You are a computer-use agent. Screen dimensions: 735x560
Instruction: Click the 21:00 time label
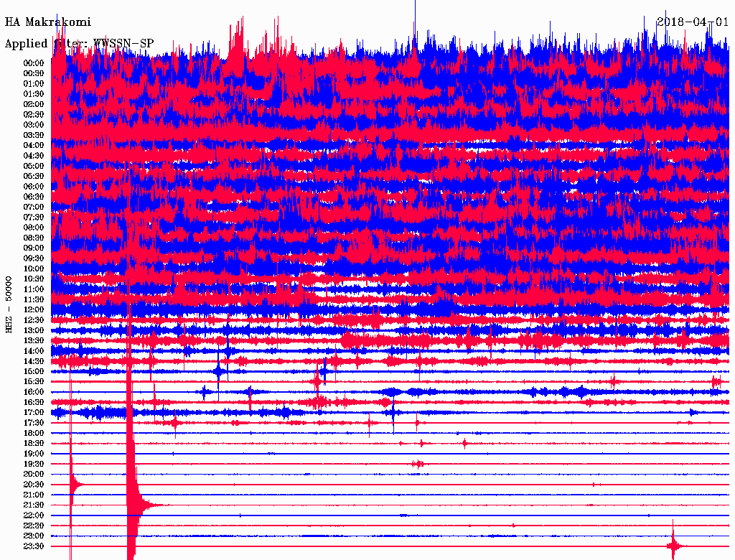34,495
